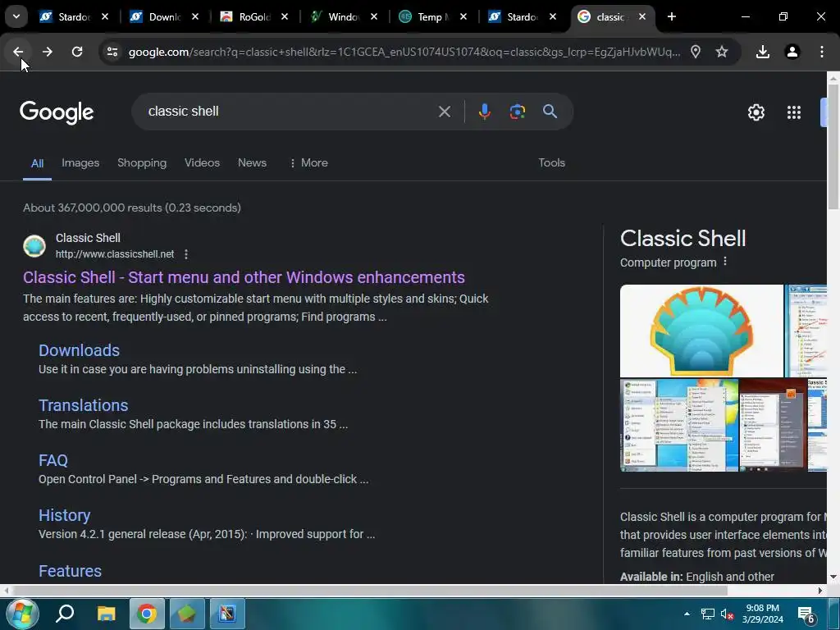Open the notification center icon
Image resolution: width=840 pixels, height=630 pixels.
pyautogui.click(x=806, y=614)
